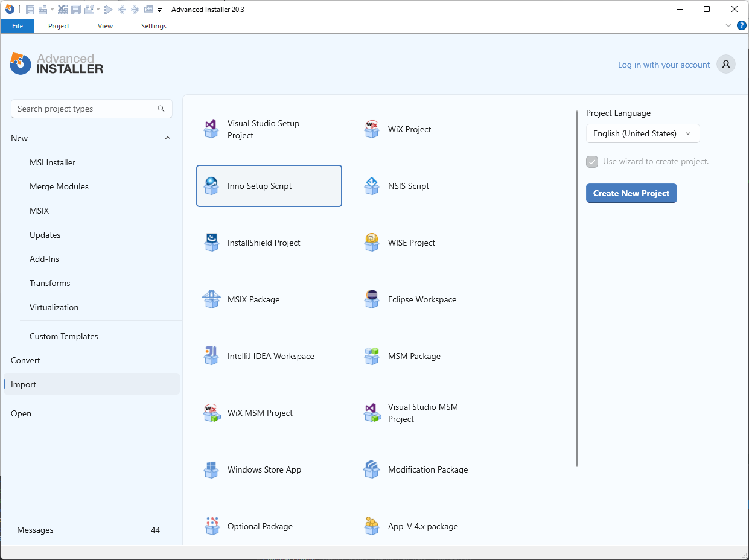Click the Messages count 44
This screenshot has height=560, width=749.
[155, 530]
